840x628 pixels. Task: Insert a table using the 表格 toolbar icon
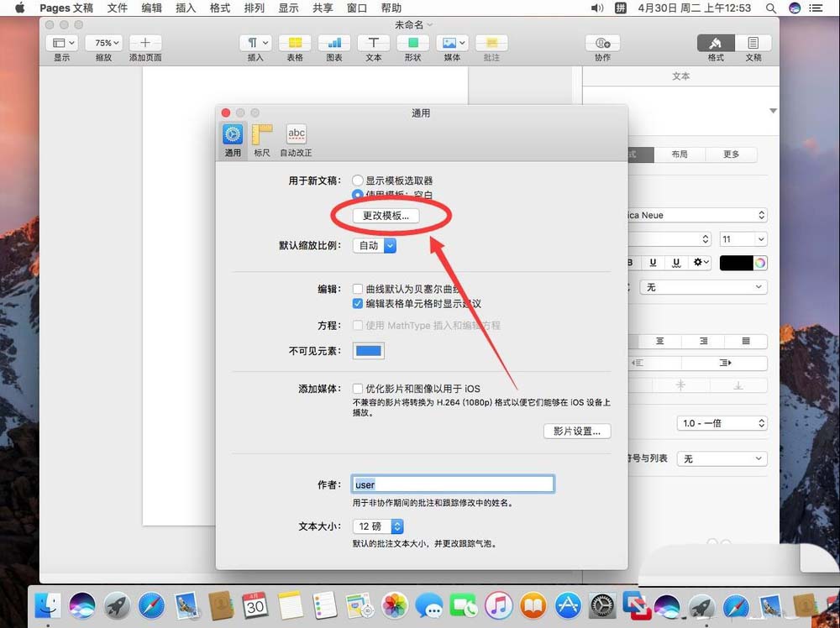(295, 42)
